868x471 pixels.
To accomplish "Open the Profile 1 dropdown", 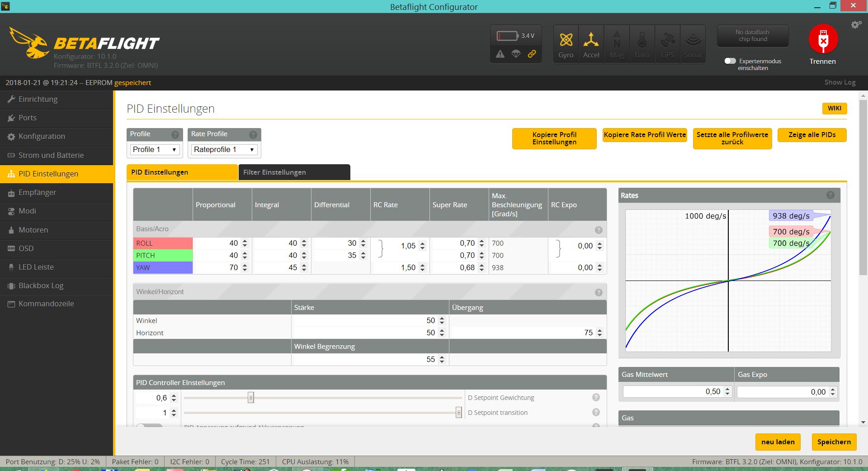I will [154, 149].
